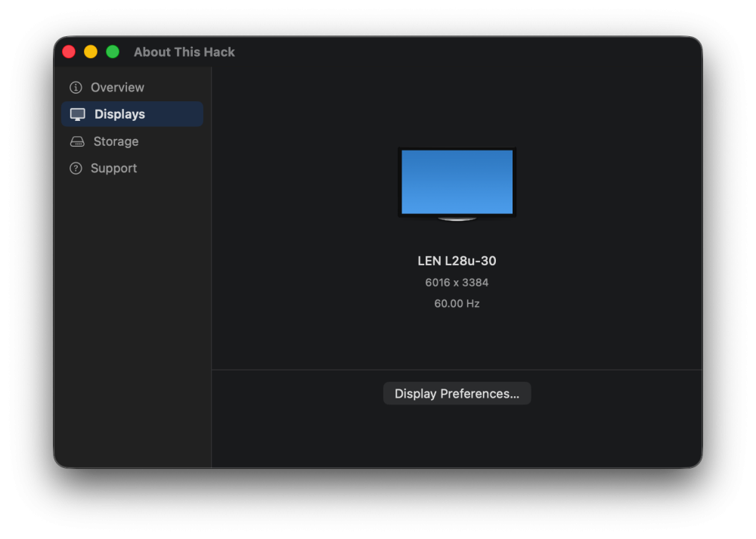Open the Overview section label
Image resolution: width=756 pixels, height=539 pixels.
(x=117, y=87)
